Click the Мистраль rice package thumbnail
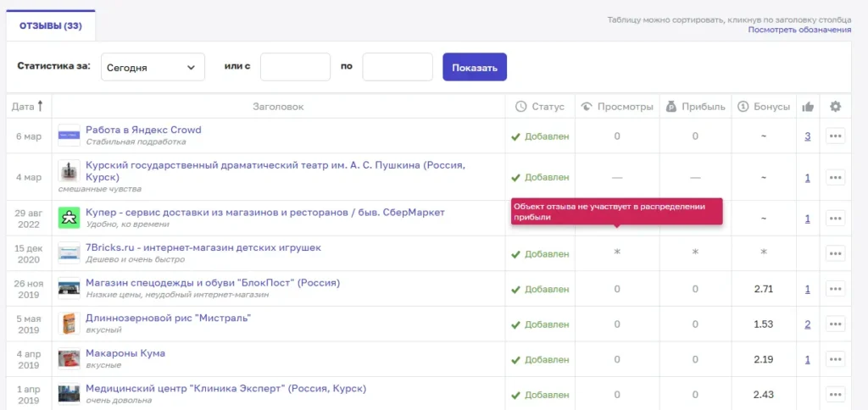868x410 pixels. point(70,323)
